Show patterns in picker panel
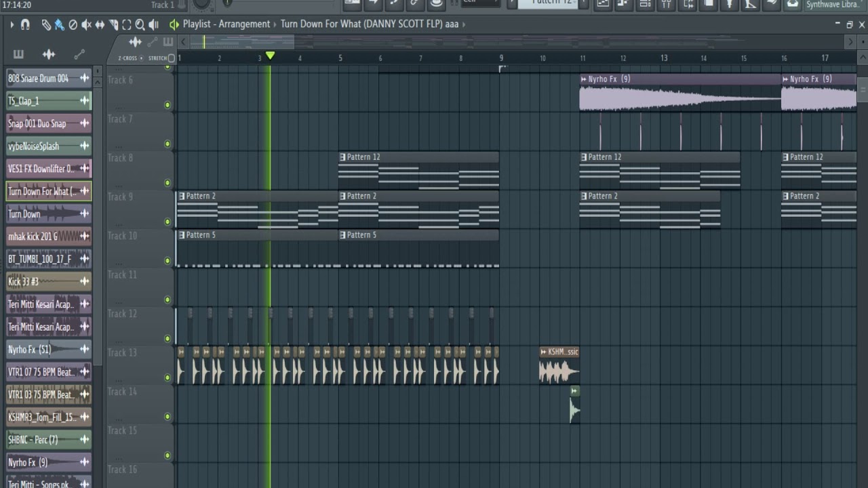 (x=18, y=54)
